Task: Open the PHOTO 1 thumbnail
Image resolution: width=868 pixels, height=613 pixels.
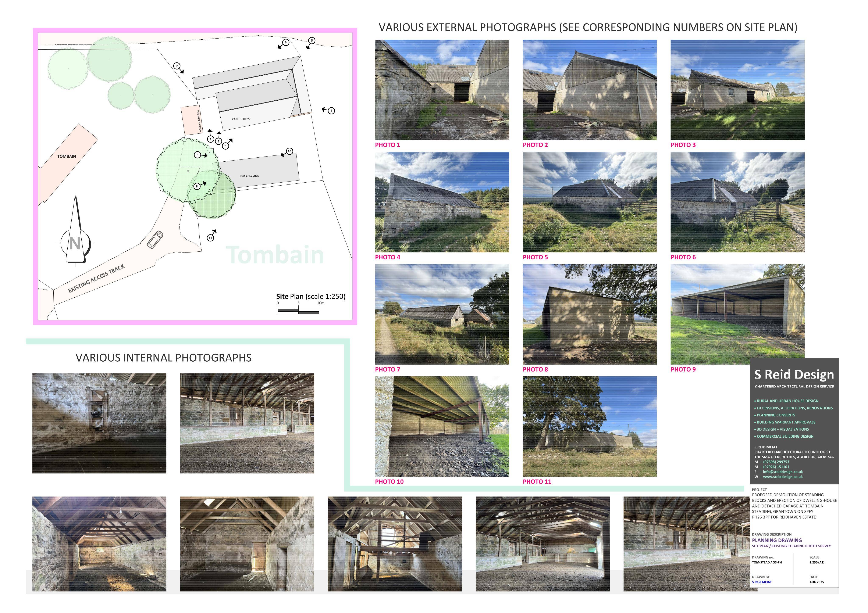Action: tap(442, 90)
